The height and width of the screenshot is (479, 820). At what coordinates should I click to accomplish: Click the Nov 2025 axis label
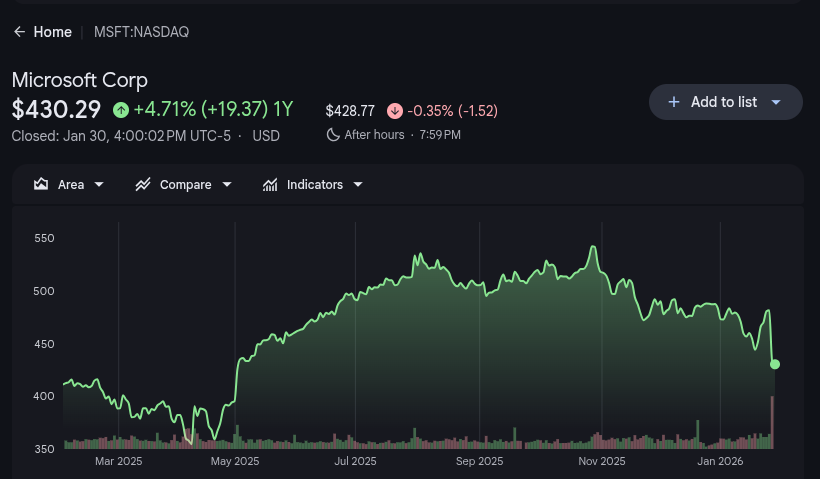[x=602, y=461]
